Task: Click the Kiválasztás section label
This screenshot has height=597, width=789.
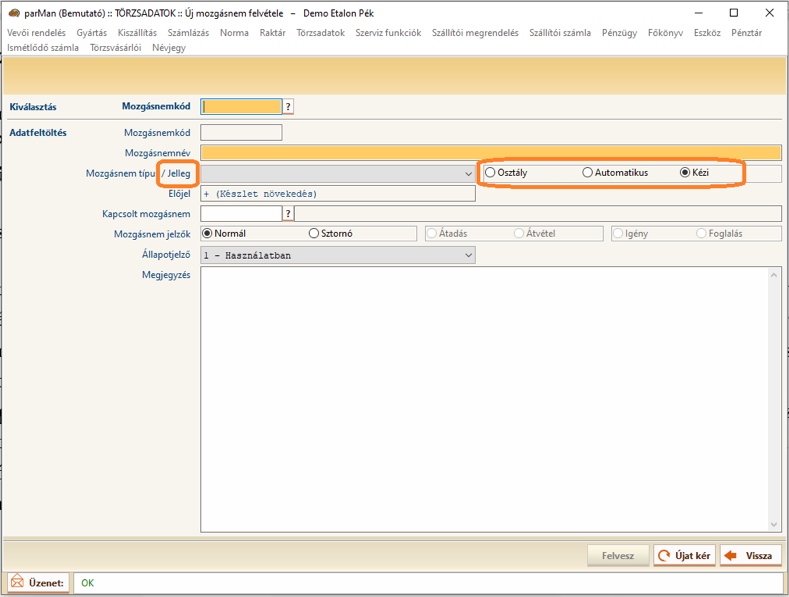Action: point(33,107)
